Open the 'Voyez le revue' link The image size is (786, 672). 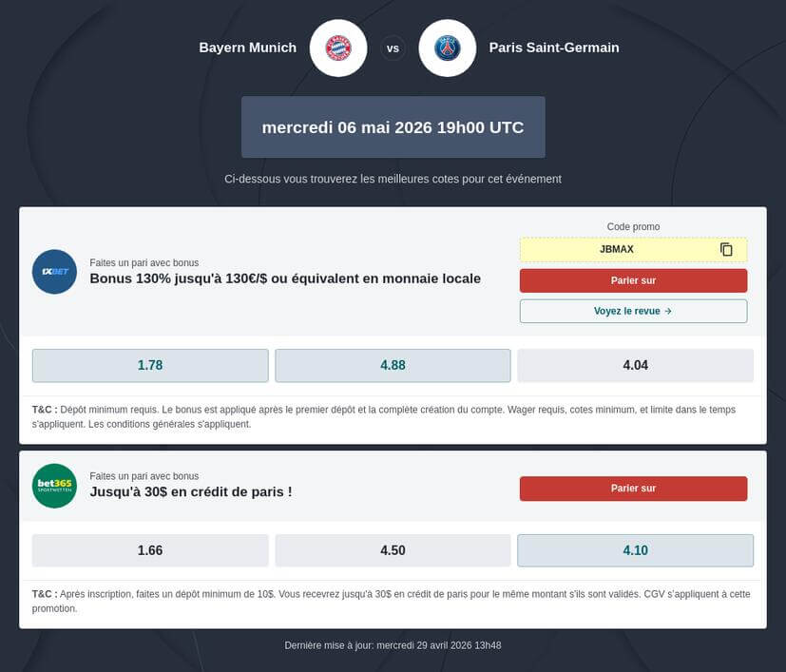[x=633, y=311]
